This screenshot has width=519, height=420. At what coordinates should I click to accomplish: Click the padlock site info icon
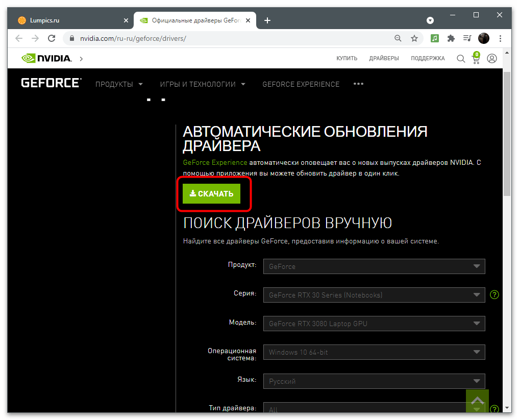pos(72,38)
